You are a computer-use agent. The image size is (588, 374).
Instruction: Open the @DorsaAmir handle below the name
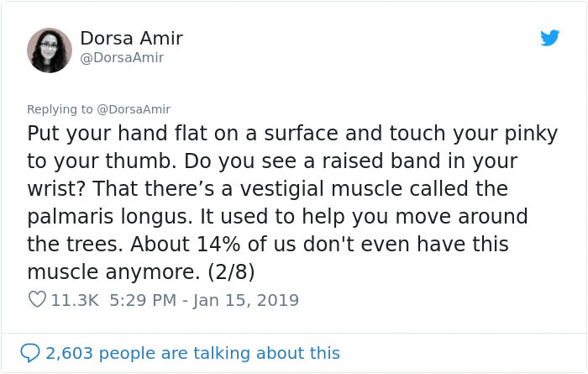[122, 58]
